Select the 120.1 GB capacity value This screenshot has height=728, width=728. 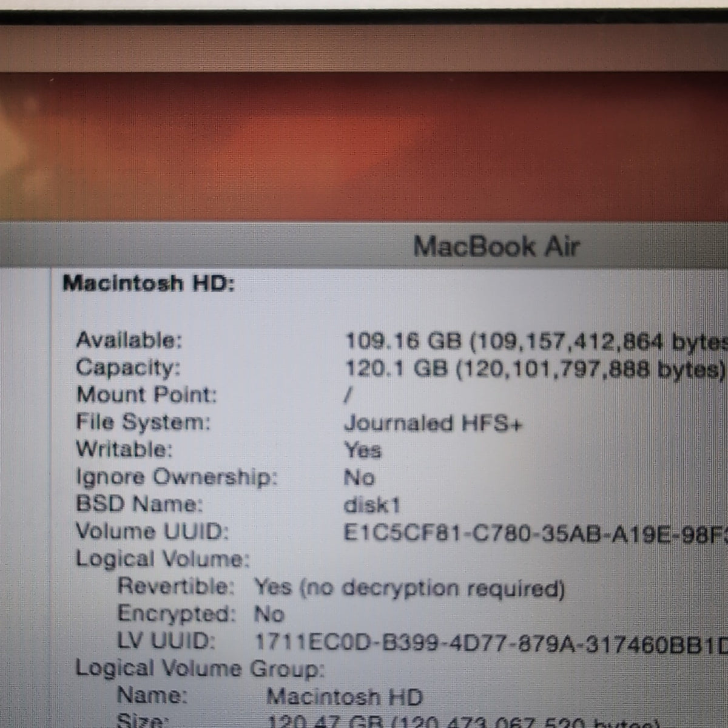(x=534, y=369)
